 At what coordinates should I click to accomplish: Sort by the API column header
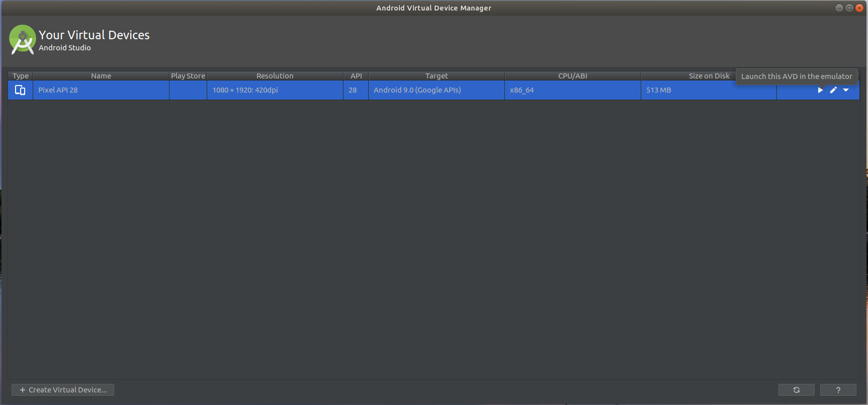(356, 76)
